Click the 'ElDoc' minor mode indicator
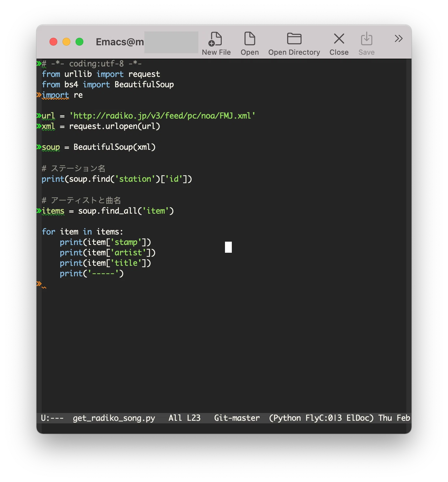This screenshot has width=448, height=482. point(358,418)
